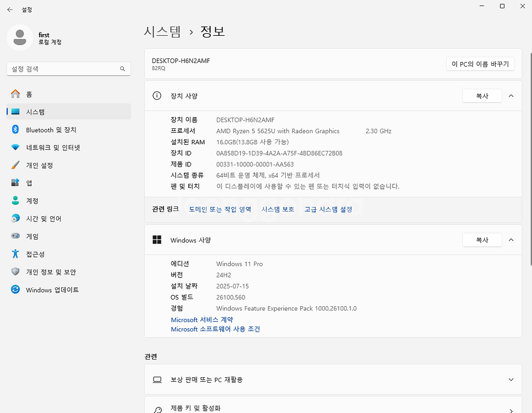Viewport: 532px width, 413px height.
Task: Click the Apps icon in sidebar
Action: [x=15, y=183]
